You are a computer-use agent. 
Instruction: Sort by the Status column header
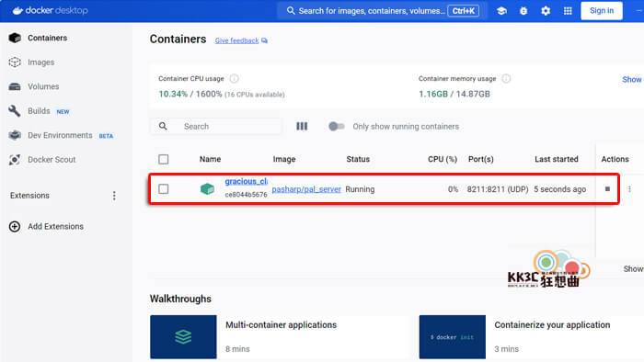click(358, 159)
